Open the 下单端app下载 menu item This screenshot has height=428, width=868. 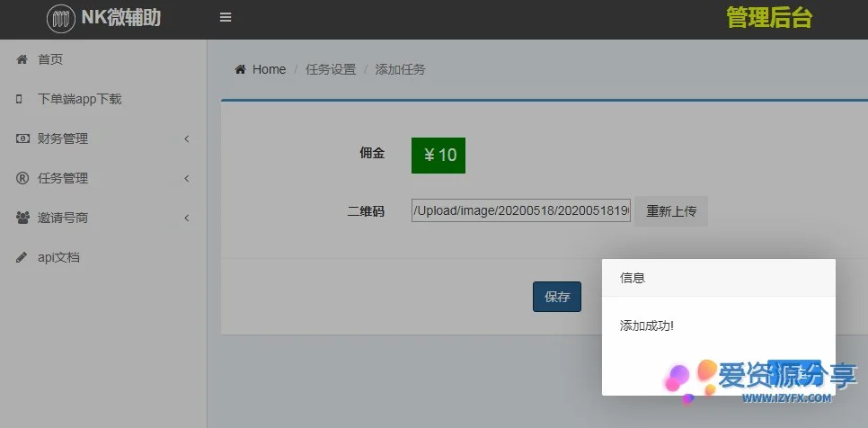pos(79,99)
